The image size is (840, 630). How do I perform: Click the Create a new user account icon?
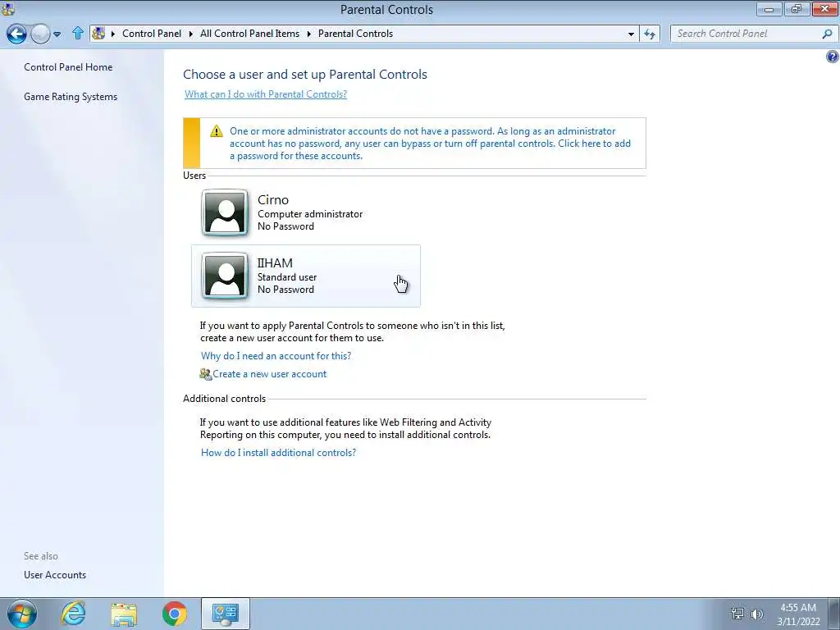[206, 374]
